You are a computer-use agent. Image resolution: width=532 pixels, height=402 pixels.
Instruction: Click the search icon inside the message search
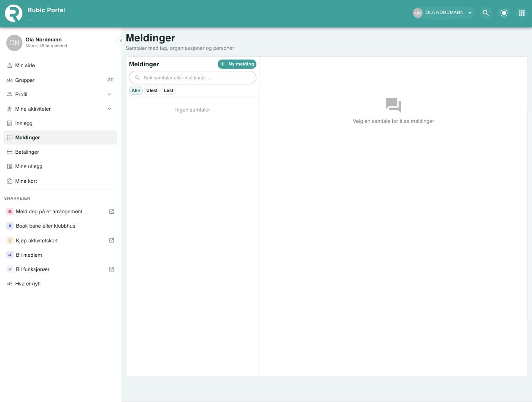[137, 78]
